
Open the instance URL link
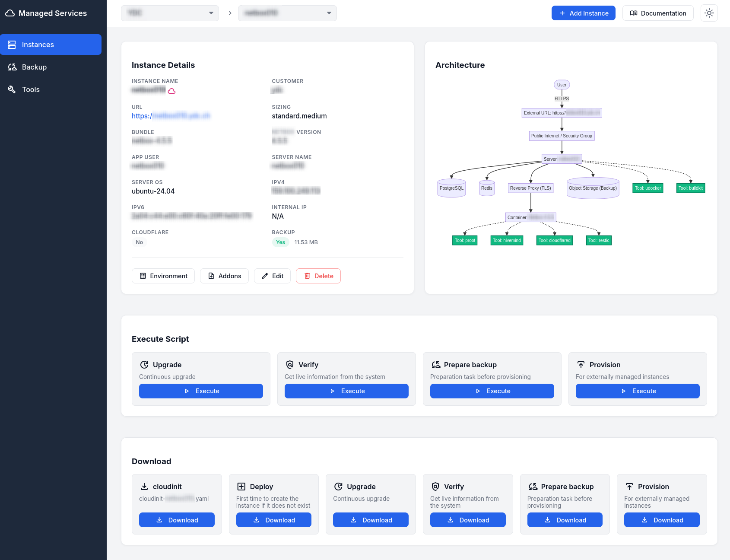[171, 116]
